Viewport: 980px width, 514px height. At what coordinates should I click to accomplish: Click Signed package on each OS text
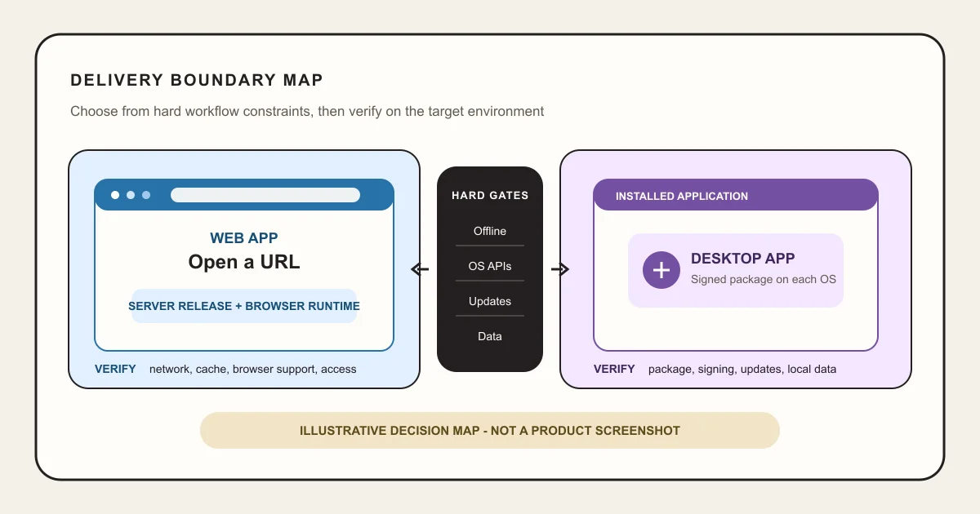(x=764, y=279)
